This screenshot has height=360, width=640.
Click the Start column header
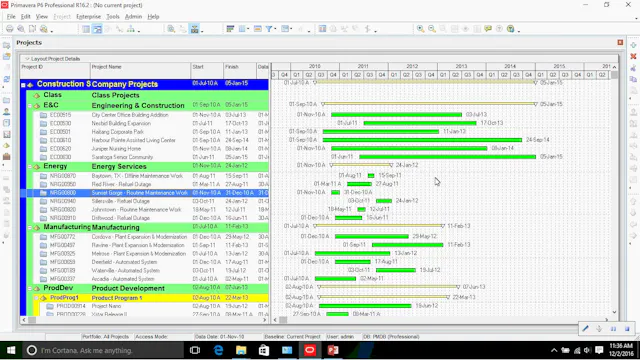pyautogui.click(x=207, y=71)
